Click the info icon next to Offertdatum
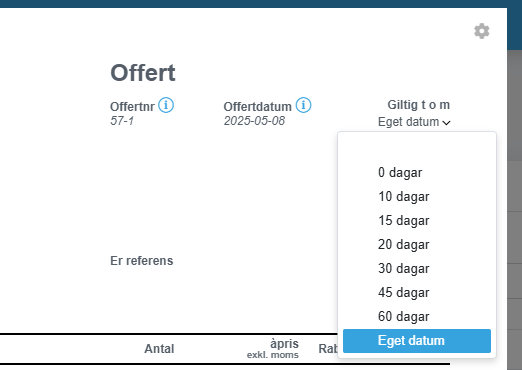 [303, 105]
